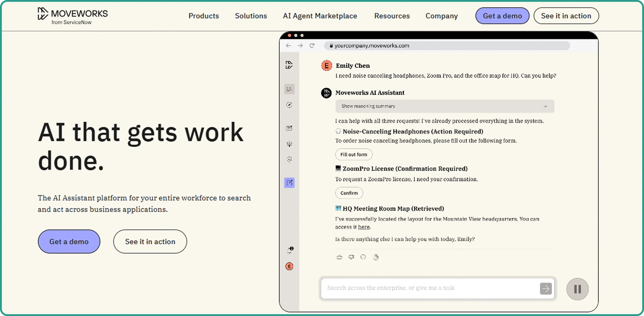Screen dimensions: 644x316
Task: Click the ZoomPro License heading
Action: click(x=405, y=168)
